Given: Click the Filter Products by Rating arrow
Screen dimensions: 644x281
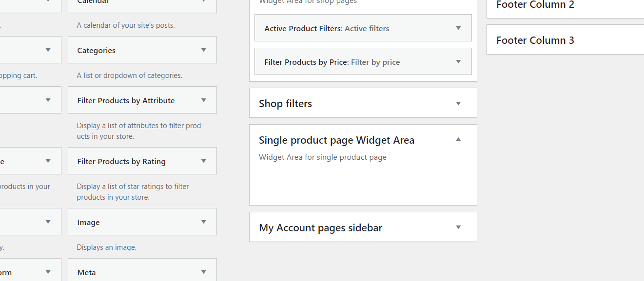Looking at the screenshot, I should (x=204, y=161).
